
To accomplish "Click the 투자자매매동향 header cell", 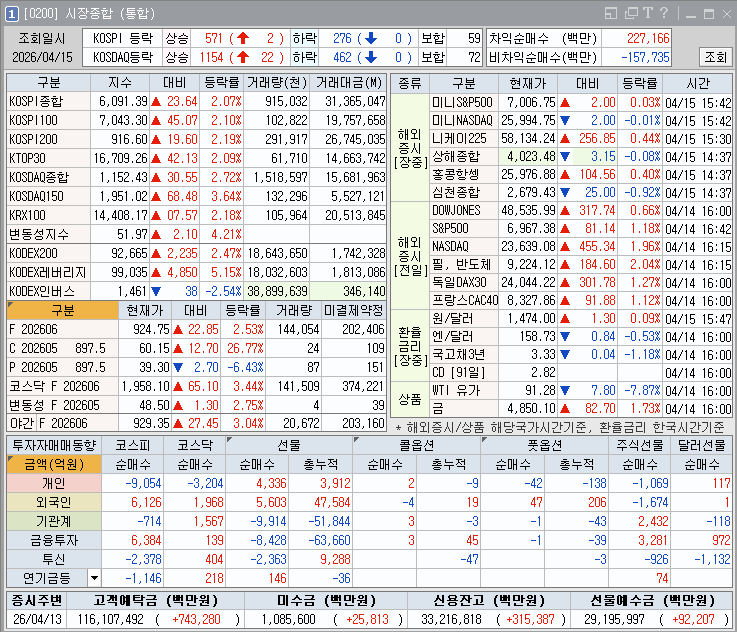I will pyautogui.click(x=54, y=445).
